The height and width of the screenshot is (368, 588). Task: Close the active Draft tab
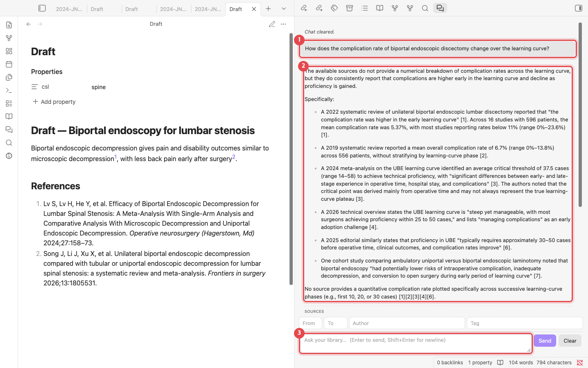254,9
